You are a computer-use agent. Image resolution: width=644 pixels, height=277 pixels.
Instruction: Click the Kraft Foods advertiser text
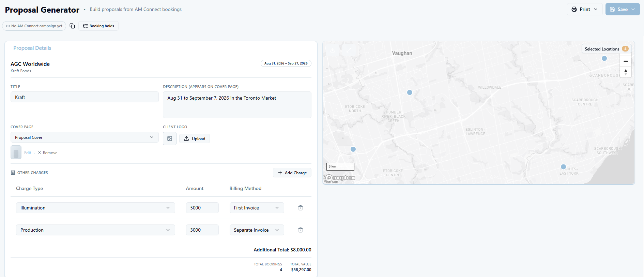(21, 71)
